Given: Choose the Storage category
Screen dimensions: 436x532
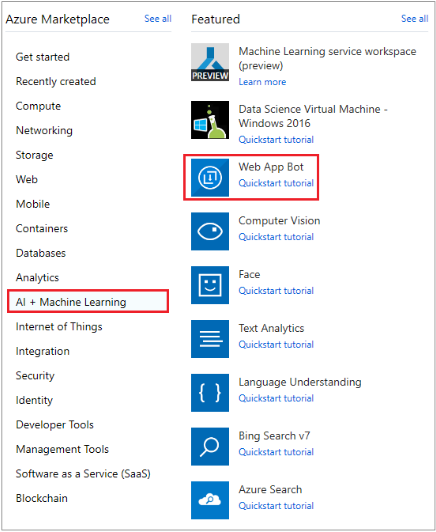Looking at the screenshot, I should 34,155.
